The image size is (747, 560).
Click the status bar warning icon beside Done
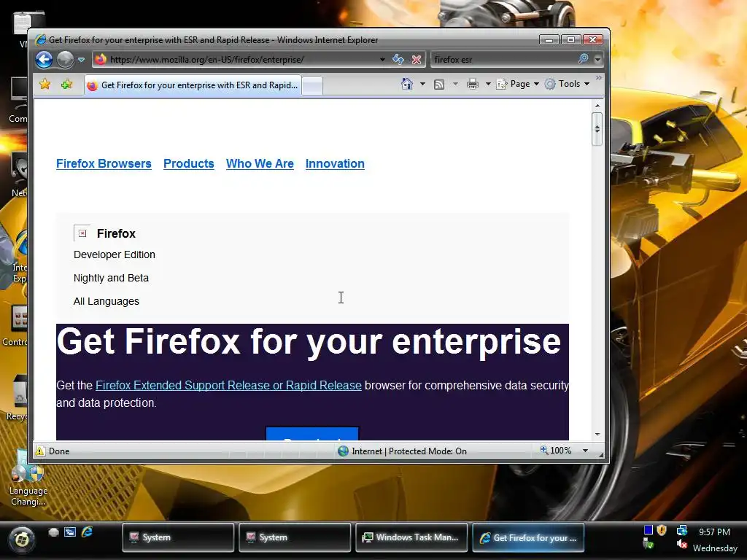[41, 451]
